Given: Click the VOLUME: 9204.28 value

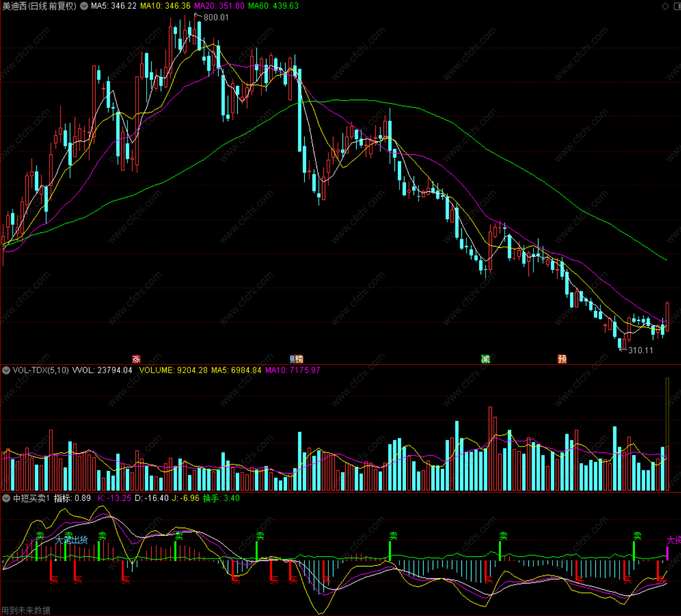Looking at the screenshot, I should coord(173,370).
